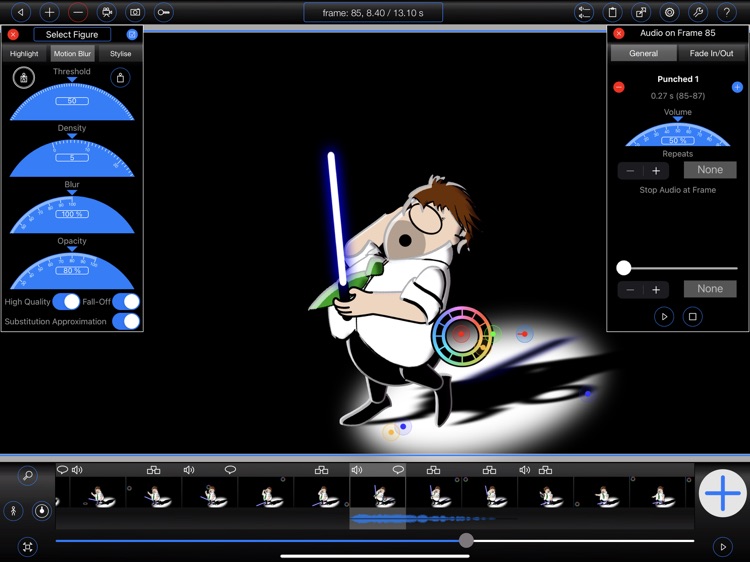Click the magnifier icon beside the timeline

click(x=28, y=475)
